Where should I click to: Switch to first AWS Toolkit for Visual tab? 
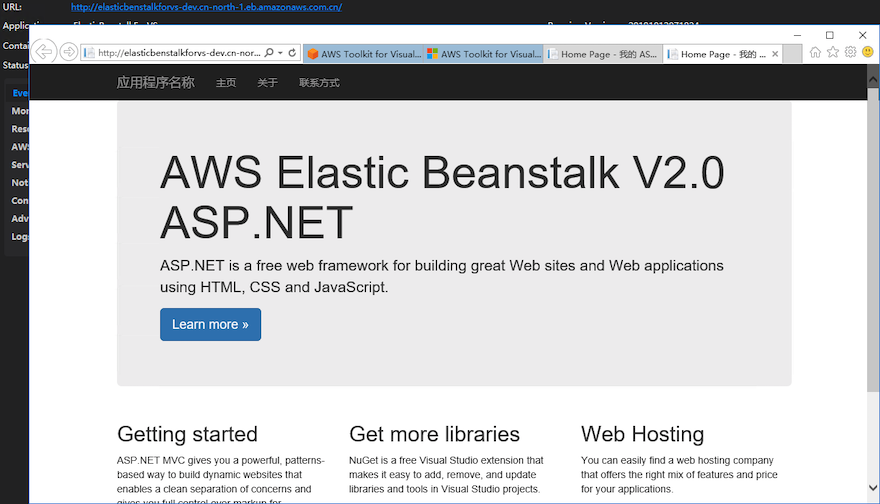click(x=364, y=54)
